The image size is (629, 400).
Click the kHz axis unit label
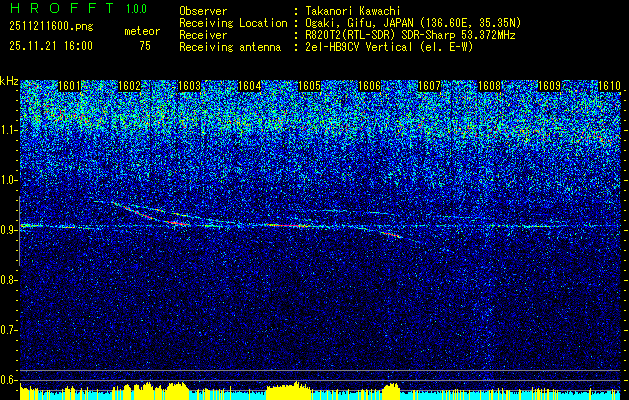pos(9,81)
